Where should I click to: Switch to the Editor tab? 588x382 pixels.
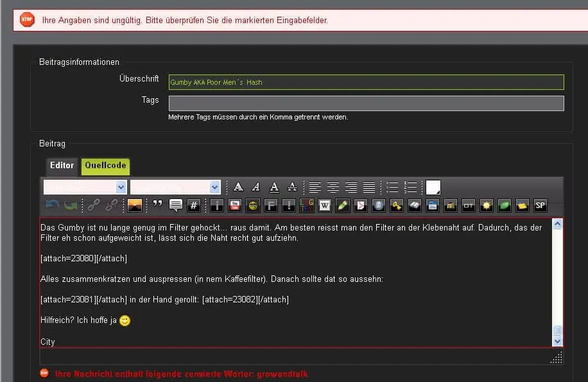click(62, 166)
